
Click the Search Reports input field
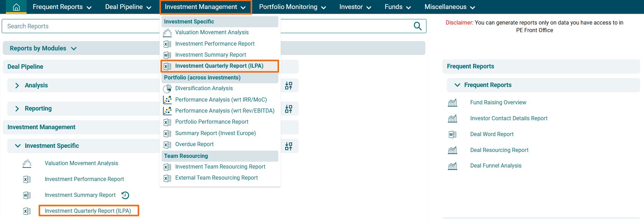pyautogui.click(x=79, y=26)
